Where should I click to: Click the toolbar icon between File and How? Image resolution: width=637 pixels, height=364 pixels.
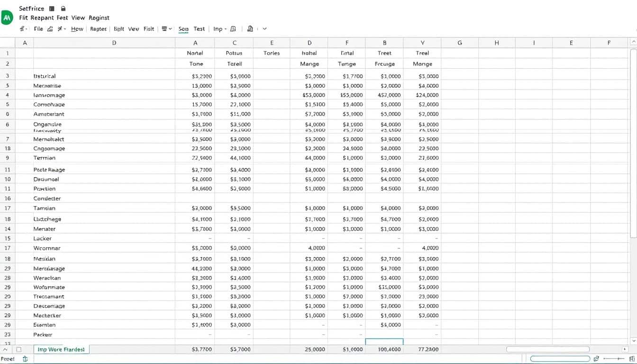click(50, 29)
